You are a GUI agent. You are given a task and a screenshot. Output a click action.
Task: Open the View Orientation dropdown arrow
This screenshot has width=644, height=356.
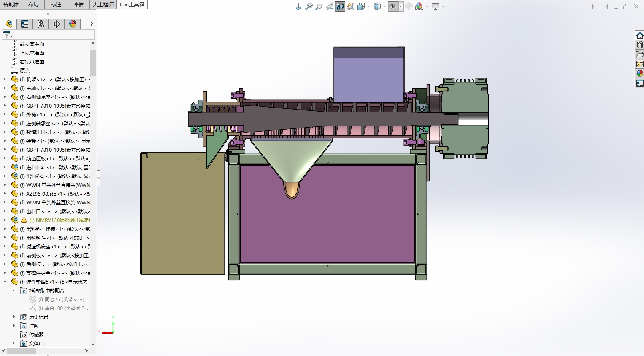pyautogui.click(x=368, y=7)
